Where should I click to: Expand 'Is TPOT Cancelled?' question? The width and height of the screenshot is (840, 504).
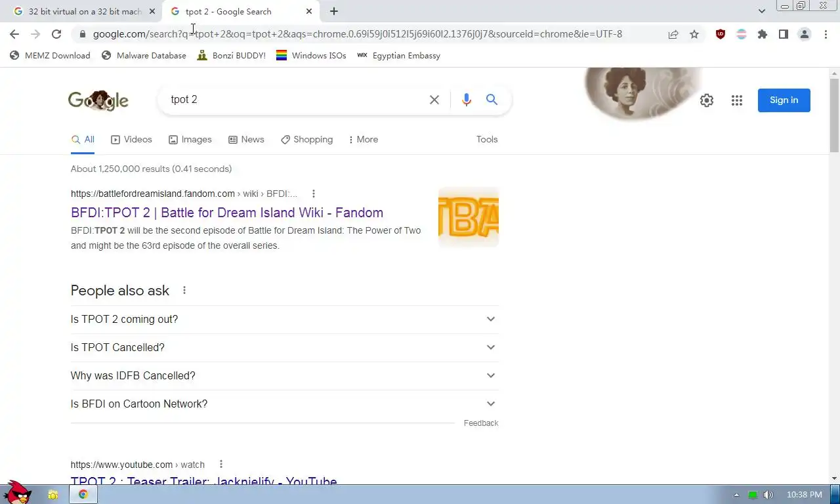point(285,347)
